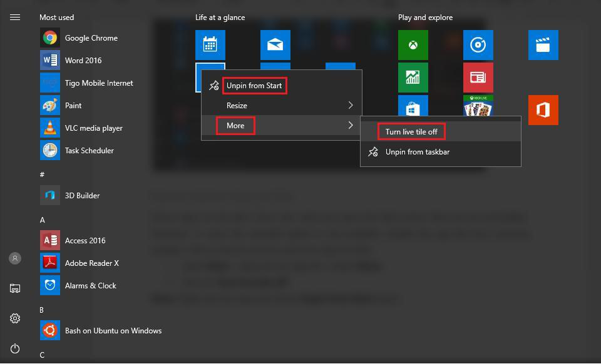Expand the More chevron arrow

pyautogui.click(x=351, y=125)
